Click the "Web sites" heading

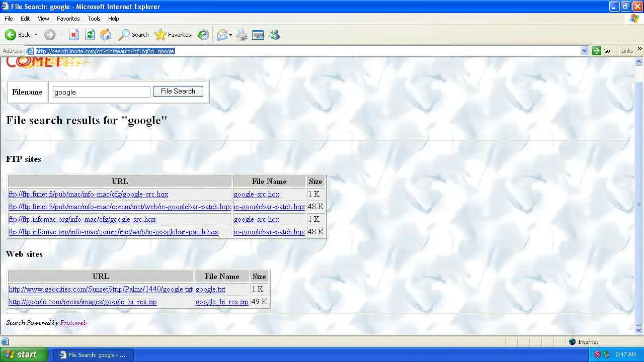coord(24,254)
